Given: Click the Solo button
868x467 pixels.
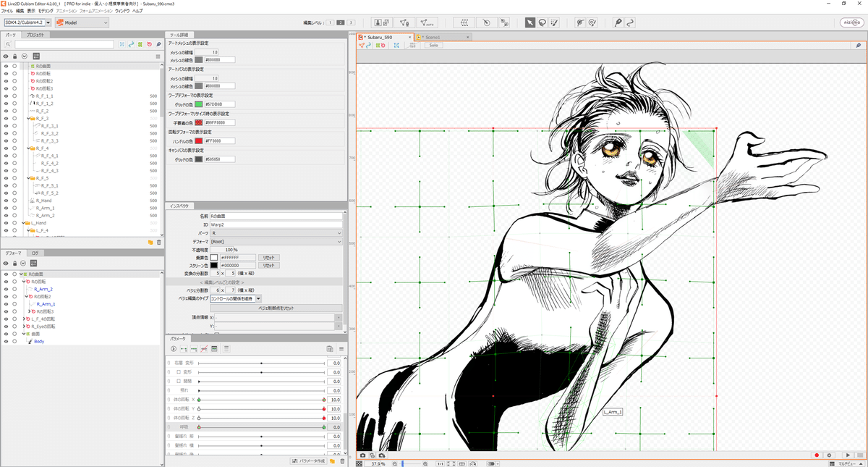Looking at the screenshot, I should 433,45.
